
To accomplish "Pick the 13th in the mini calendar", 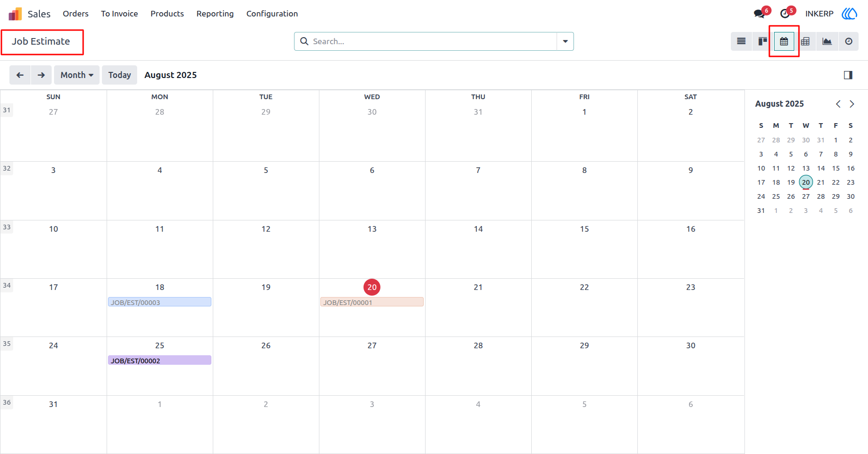I will 806,168.
